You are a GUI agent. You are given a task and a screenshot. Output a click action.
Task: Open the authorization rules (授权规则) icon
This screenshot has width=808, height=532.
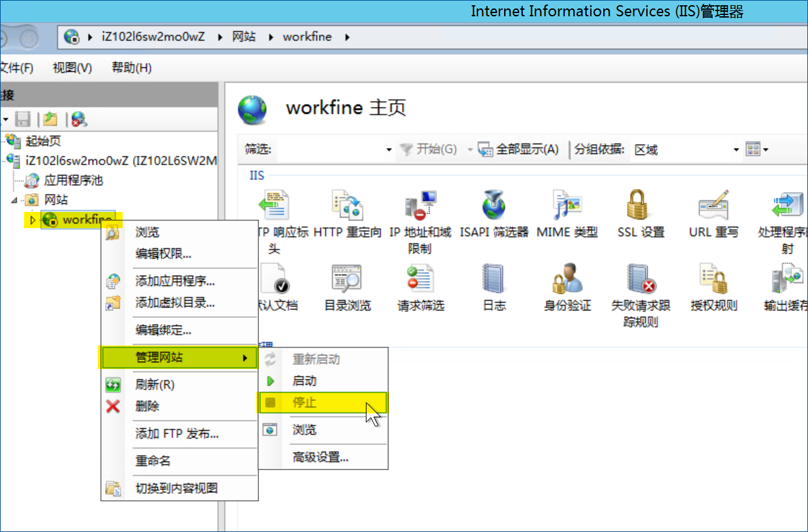[x=713, y=278]
